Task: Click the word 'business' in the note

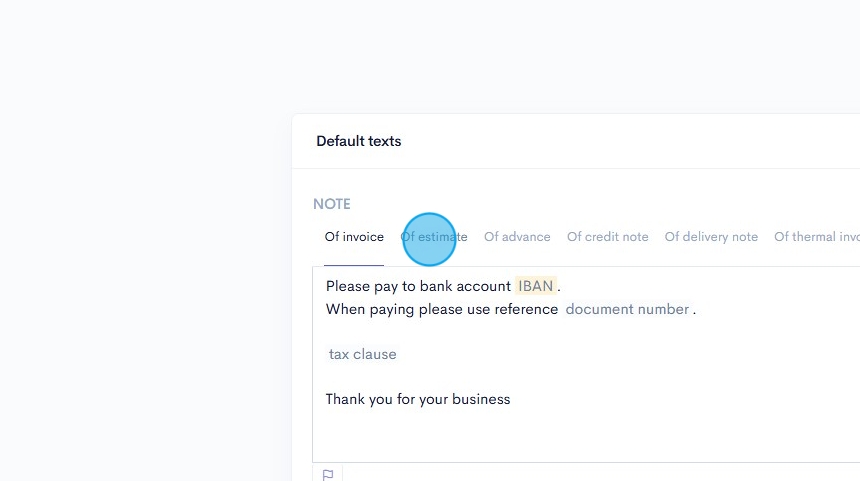Action: (x=481, y=399)
